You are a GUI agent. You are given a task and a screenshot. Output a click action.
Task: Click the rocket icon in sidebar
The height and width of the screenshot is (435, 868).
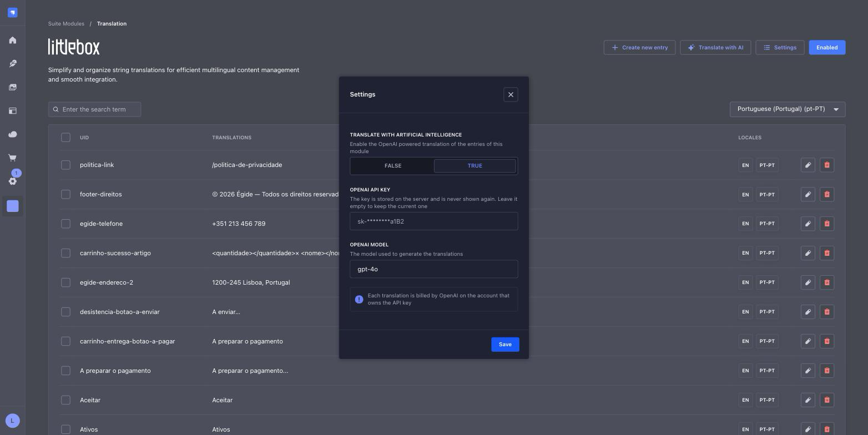pos(13,64)
